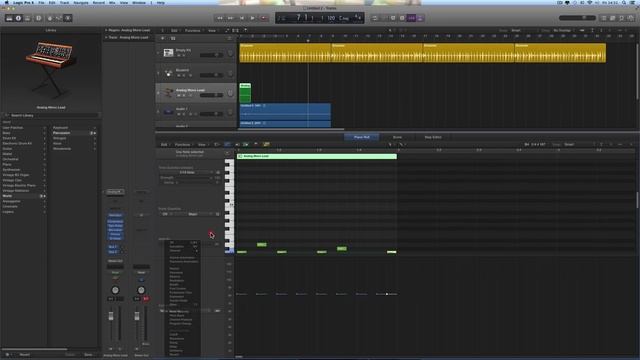640x360 pixels.
Task: Toggle Cycle mode button
Action: (375, 18)
